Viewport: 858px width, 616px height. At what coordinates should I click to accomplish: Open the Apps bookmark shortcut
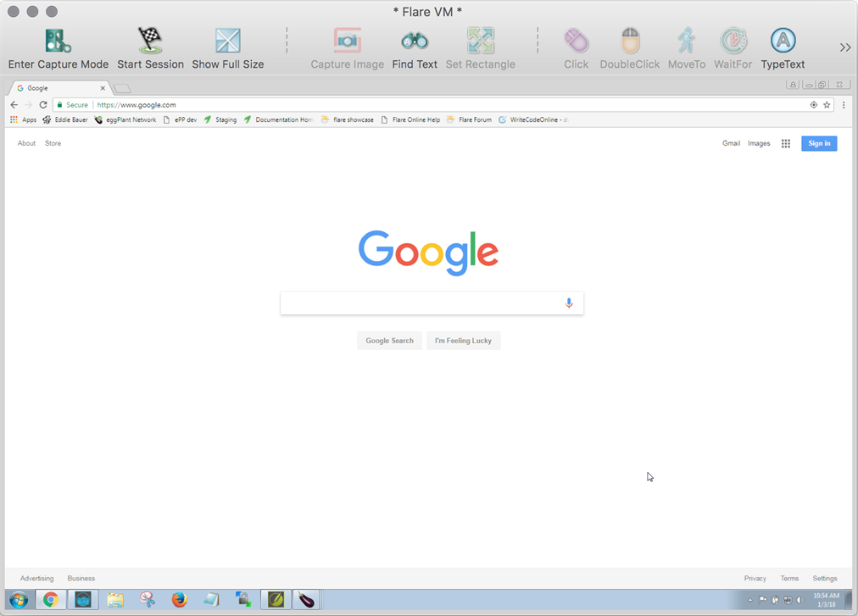point(23,119)
